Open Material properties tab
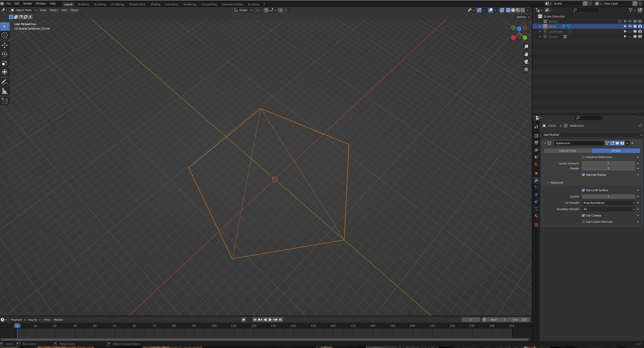The image size is (644, 348). click(536, 216)
